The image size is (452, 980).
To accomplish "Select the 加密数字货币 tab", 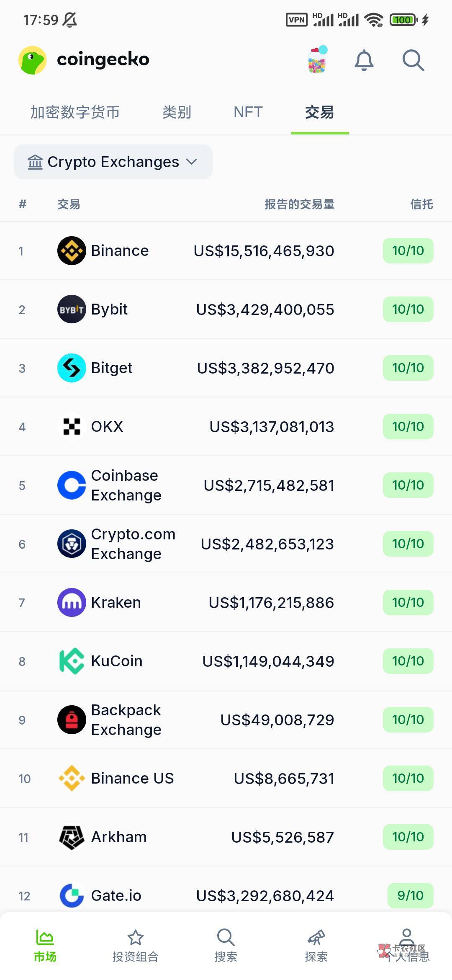I will 75,112.
